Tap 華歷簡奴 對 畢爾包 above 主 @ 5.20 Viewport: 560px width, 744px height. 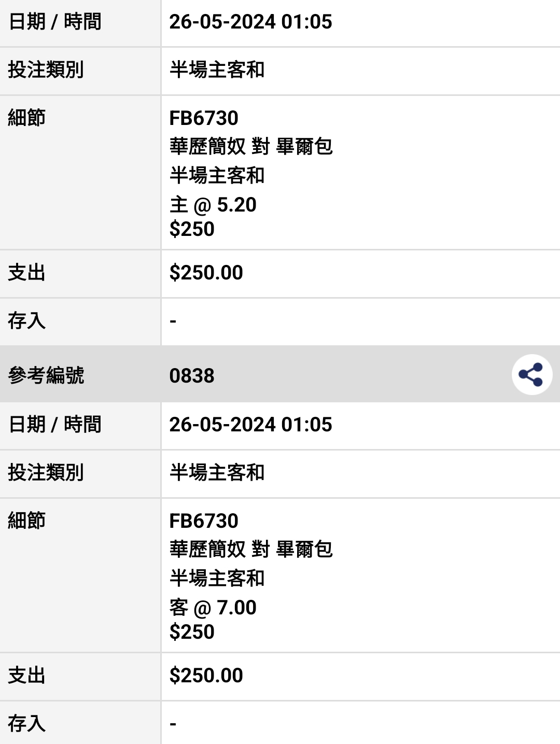point(251,147)
